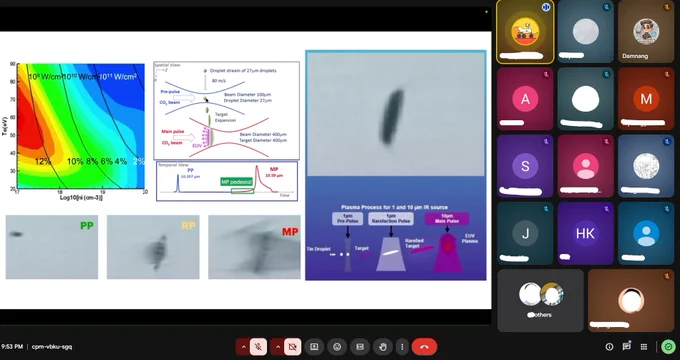The height and width of the screenshot is (360, 680).
Task: Click the Present now screen share icon
Action: (314, 347)
